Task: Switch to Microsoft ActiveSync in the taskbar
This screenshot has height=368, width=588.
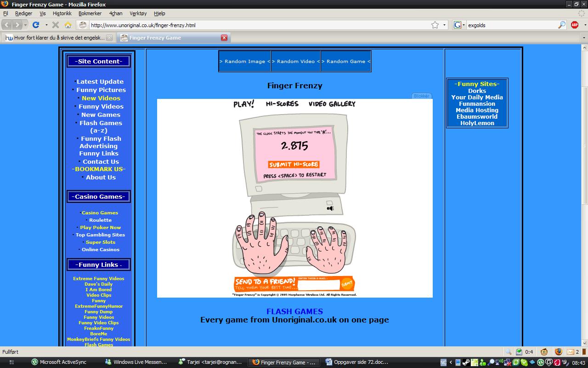Action: click(59, 362)
